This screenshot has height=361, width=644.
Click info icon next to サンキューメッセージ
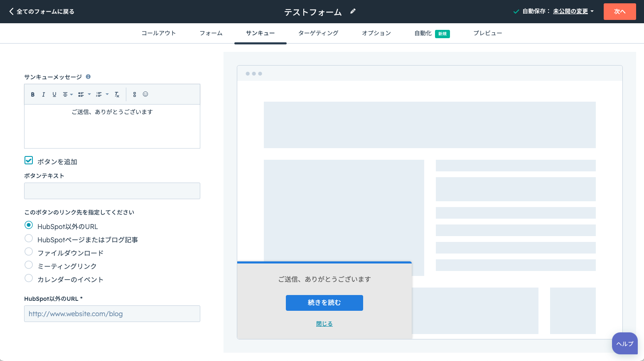(88, 77)
